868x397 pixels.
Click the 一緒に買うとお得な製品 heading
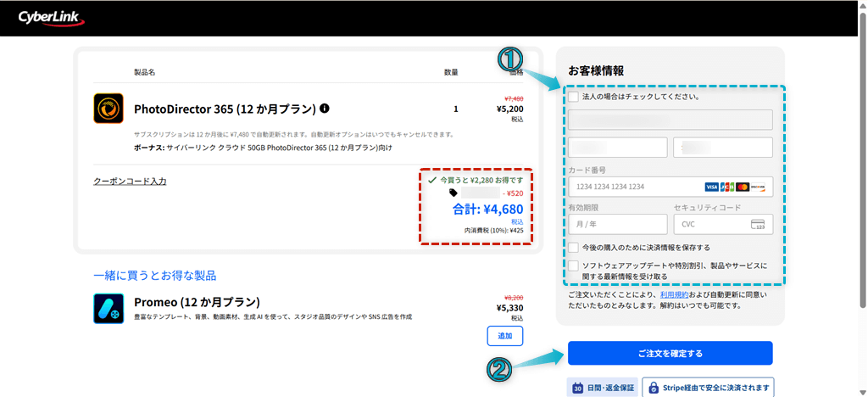tap(155, 275)
